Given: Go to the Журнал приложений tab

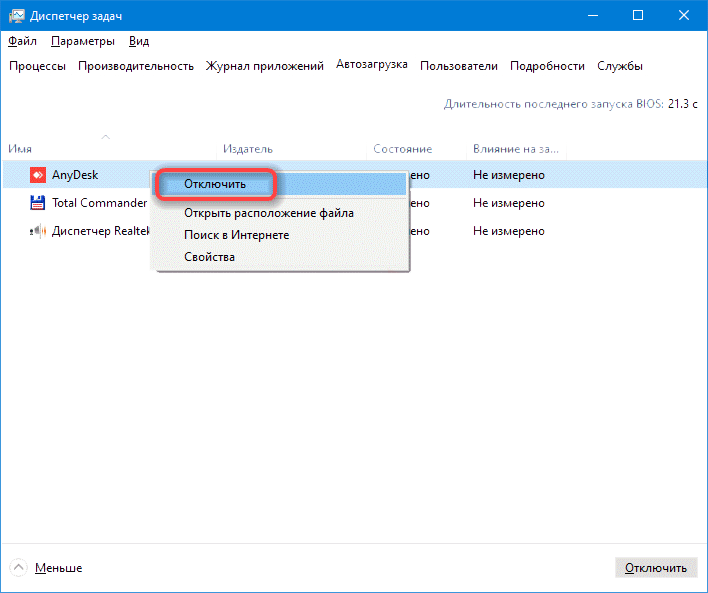Looking at the screenshot, I should (265, 66).
